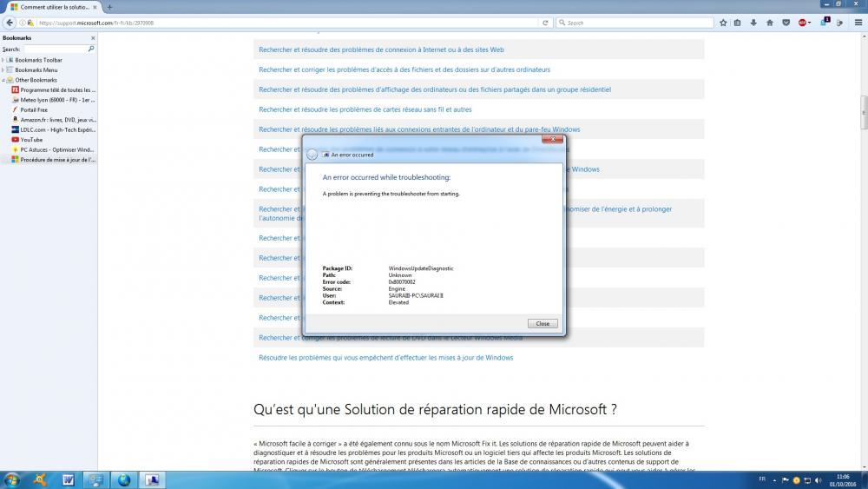
Task: Open the Windows Start menu
Action: click(11, 479)
